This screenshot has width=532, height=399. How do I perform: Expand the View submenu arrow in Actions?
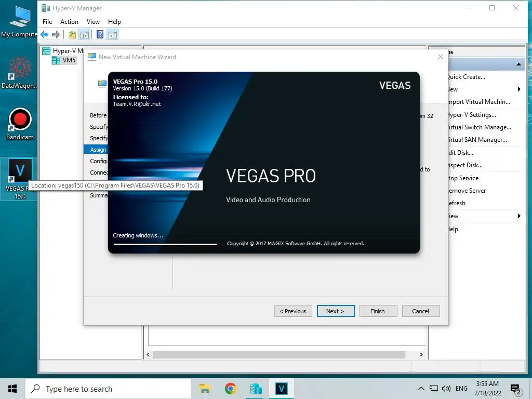click(x=519, y=216)
